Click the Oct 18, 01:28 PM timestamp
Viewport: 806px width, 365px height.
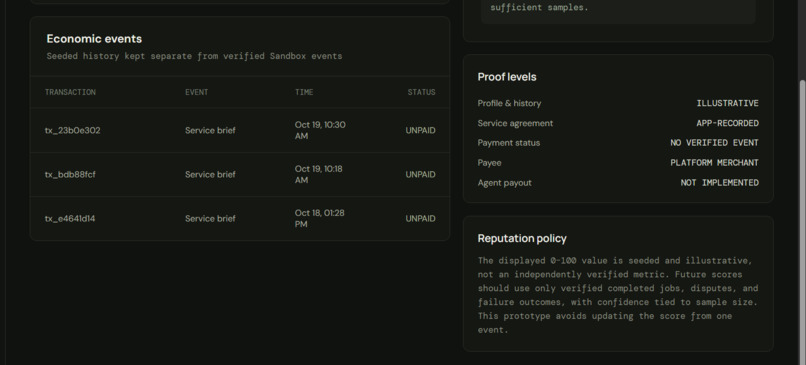coord(320,219)
